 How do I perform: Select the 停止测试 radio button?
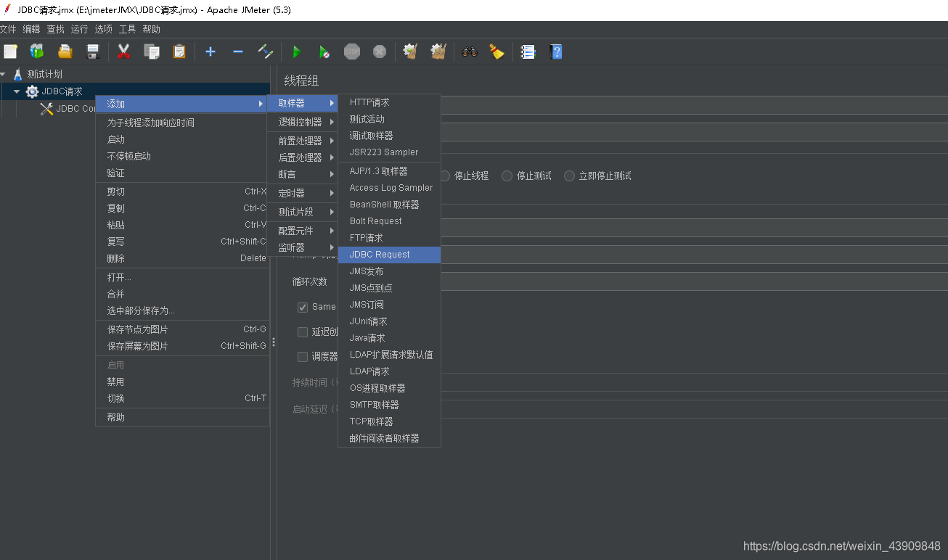coord(507,176)
